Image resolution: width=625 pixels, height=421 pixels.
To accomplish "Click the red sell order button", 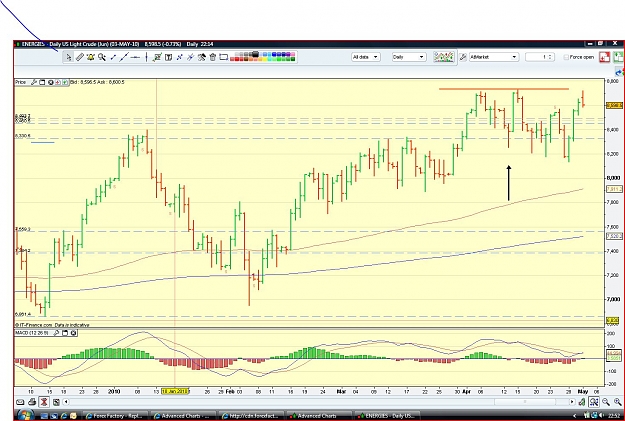I will point(605,57).
